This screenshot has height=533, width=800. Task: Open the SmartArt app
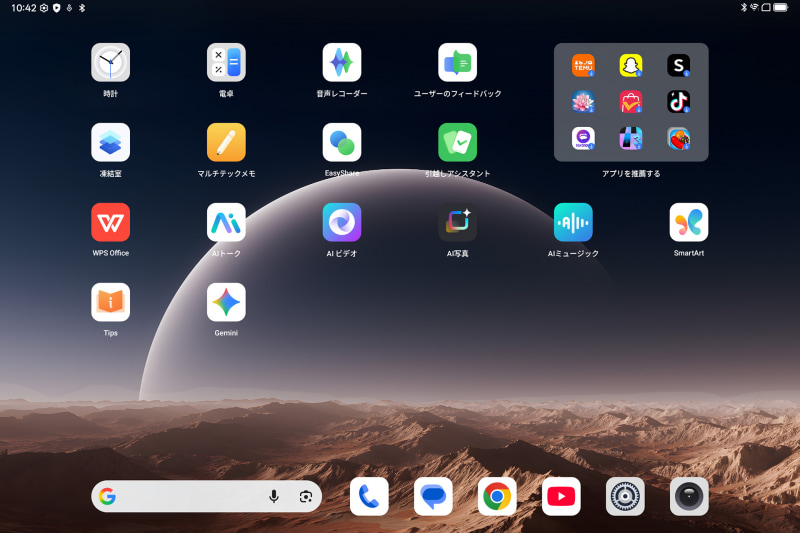point(689,222)
